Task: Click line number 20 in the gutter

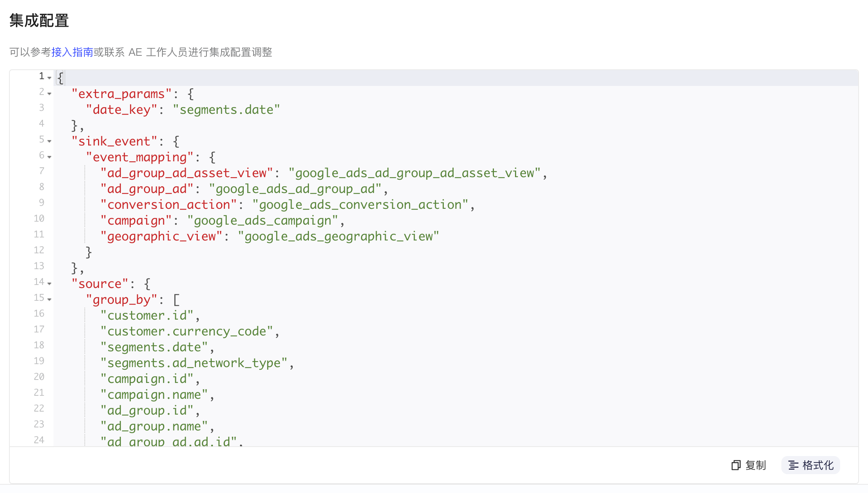Action: coord(39,377)
